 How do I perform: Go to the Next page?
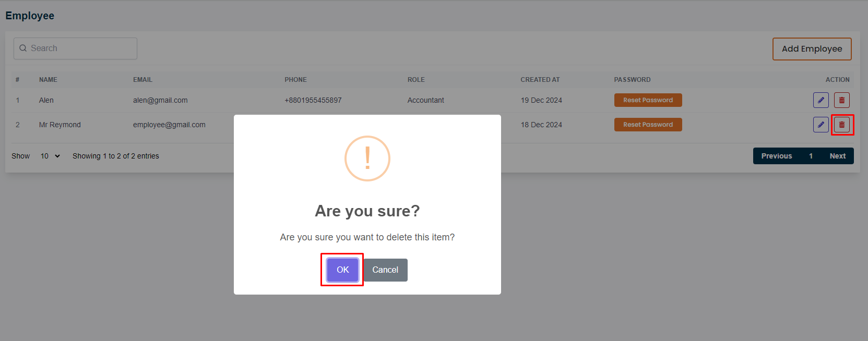point(837,156)
